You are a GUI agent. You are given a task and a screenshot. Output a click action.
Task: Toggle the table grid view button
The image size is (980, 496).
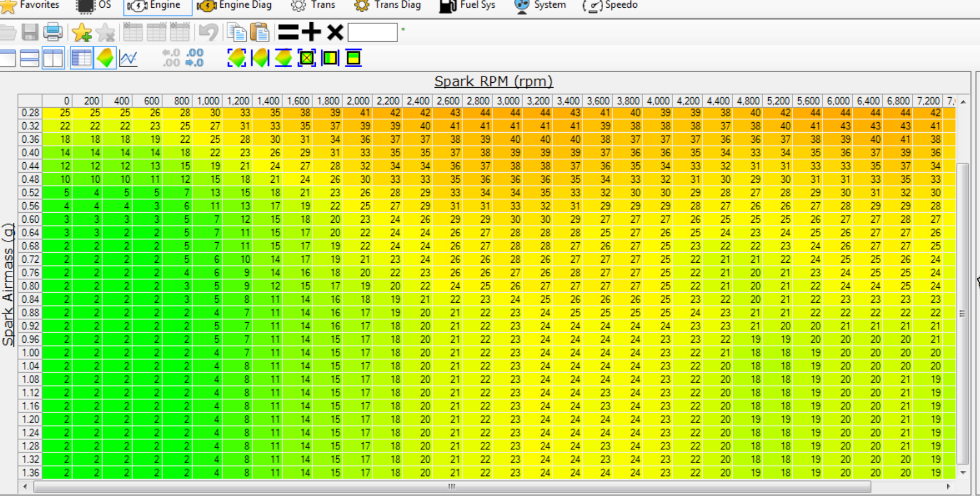82,58
